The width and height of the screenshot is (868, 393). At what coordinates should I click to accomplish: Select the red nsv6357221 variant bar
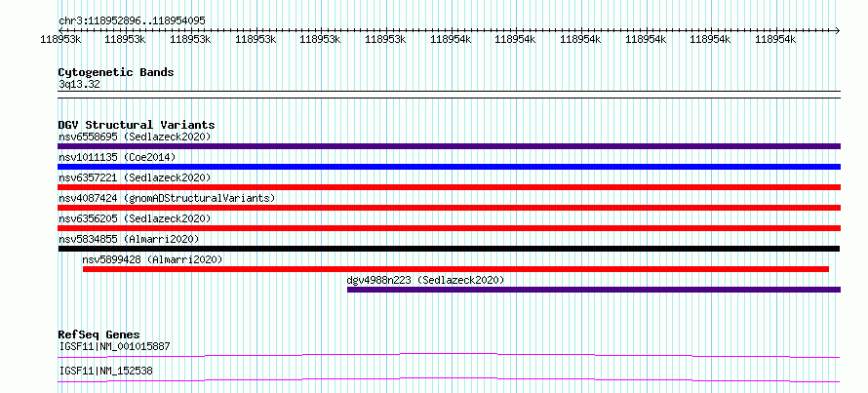pos(449,187)
